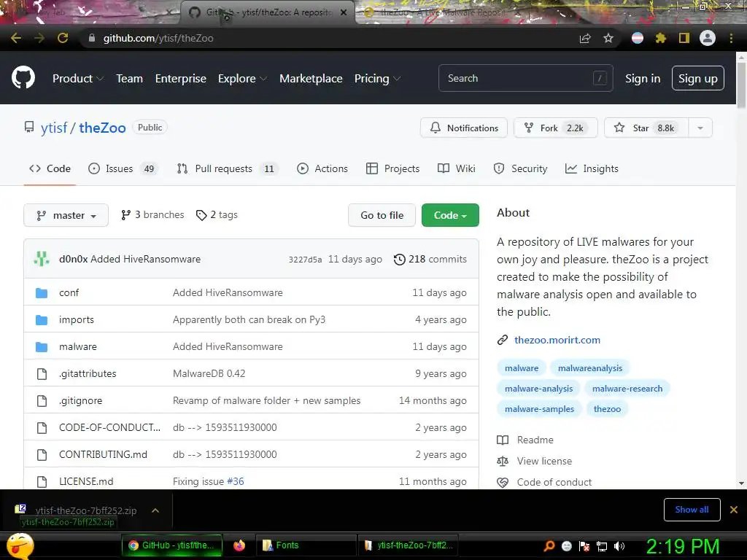Open the Wiki tab

[x=457, y=168]
